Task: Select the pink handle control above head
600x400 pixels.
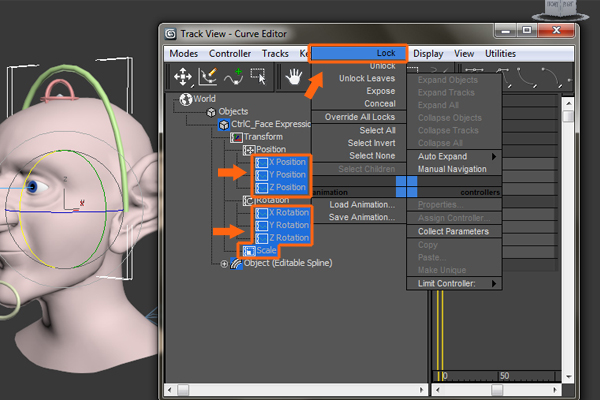Action: coord(60,91)
